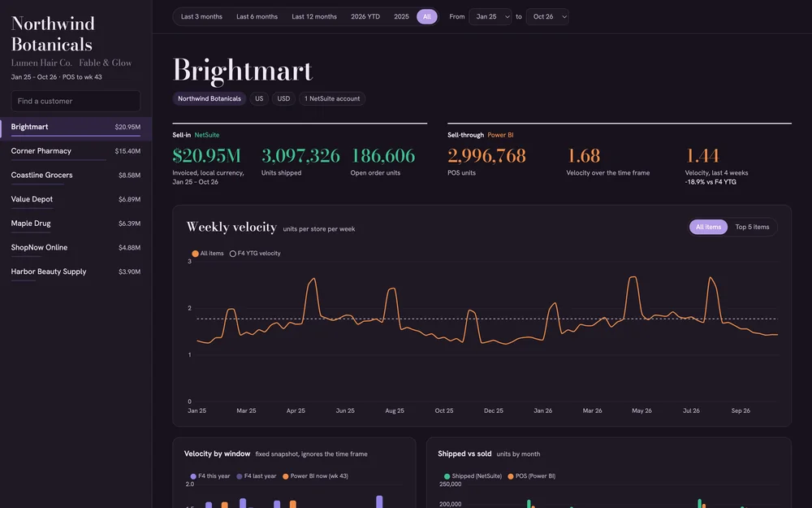Click the 3,097,326 units shipped value
Screen dimensions: 812x508
tap(300, 155)
